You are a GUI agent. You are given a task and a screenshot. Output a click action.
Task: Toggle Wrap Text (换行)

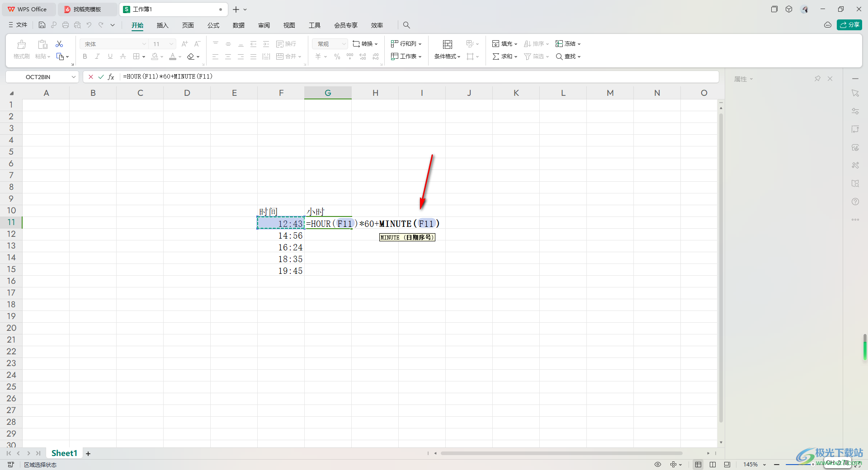(x=286, y=44)
